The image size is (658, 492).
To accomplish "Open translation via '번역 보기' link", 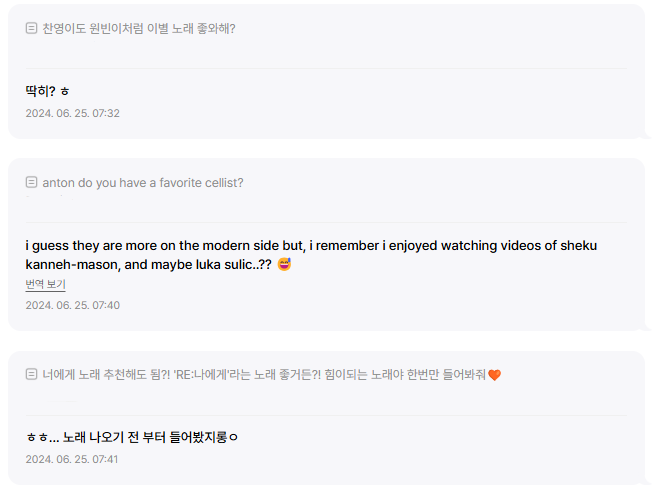I will point(45,285).
